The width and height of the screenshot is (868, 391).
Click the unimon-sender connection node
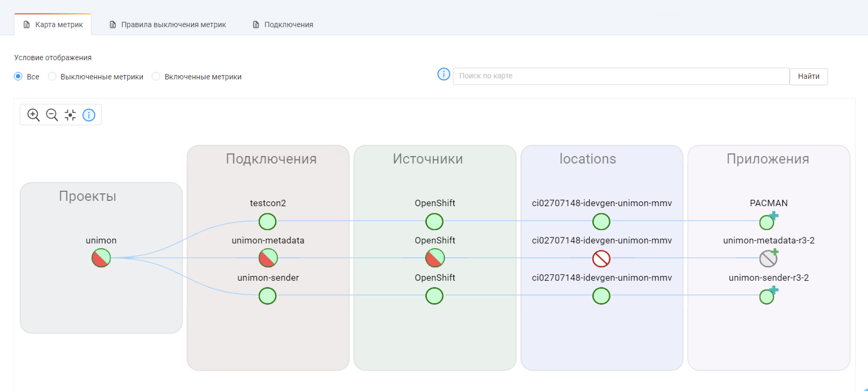click(267, 296)
